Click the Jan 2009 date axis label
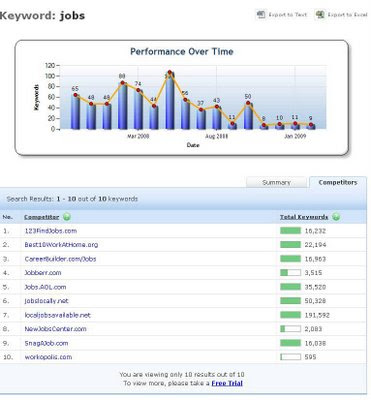This screenshot has height=400, width=371. pyautogui.click(x=295, y=136)
